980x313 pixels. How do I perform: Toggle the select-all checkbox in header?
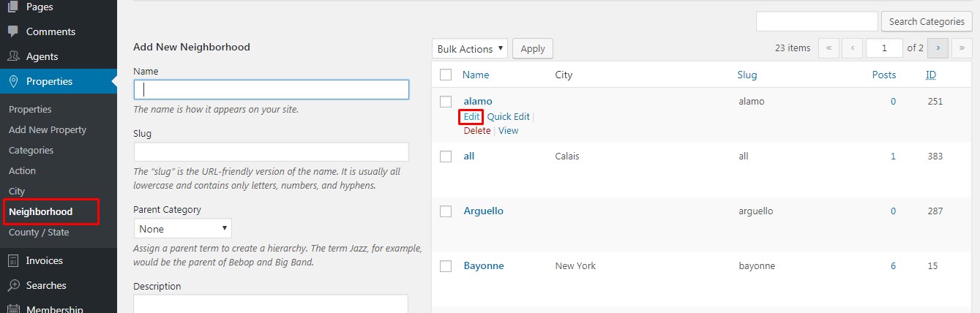(446, 75)
